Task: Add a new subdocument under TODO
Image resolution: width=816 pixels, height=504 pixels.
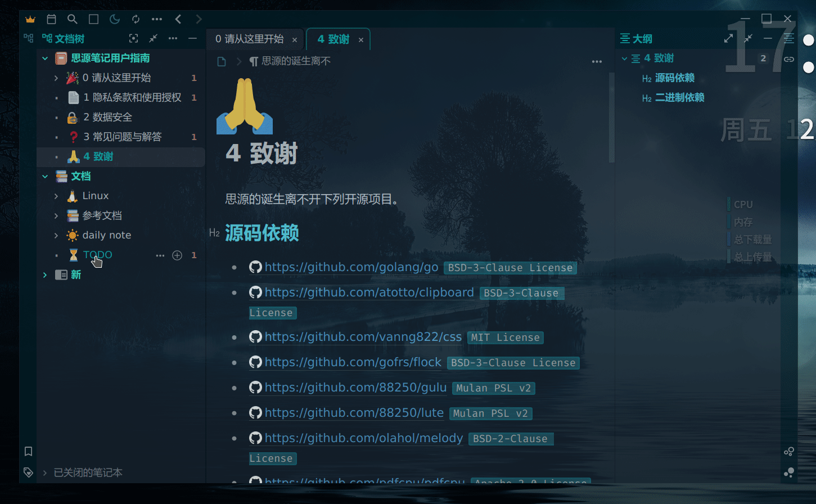Action: tap(177, 255)
